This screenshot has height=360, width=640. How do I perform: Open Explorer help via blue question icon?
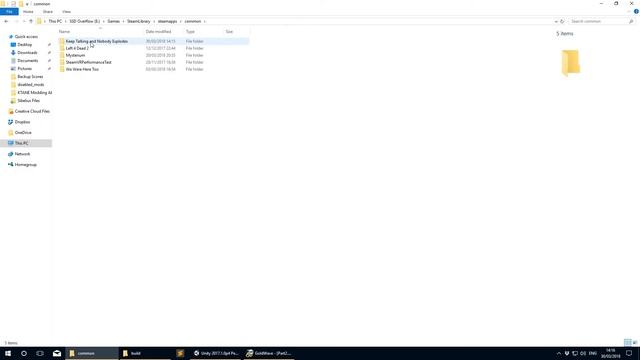(x=636, y=11)
